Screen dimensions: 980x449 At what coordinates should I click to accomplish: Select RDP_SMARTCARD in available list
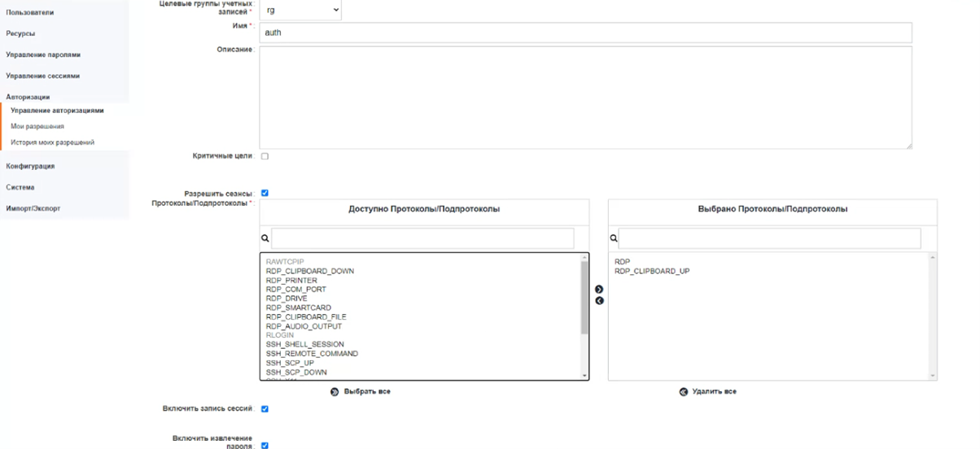point(298,307)
